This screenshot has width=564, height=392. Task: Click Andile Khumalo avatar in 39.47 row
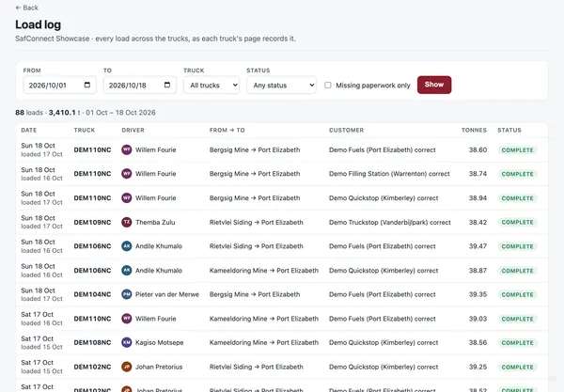pyautogui.click(x=127, y=246)
